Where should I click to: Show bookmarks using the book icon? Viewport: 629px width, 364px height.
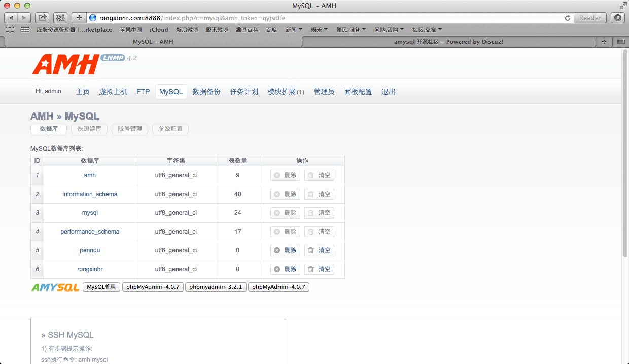[x=10, y=30]
